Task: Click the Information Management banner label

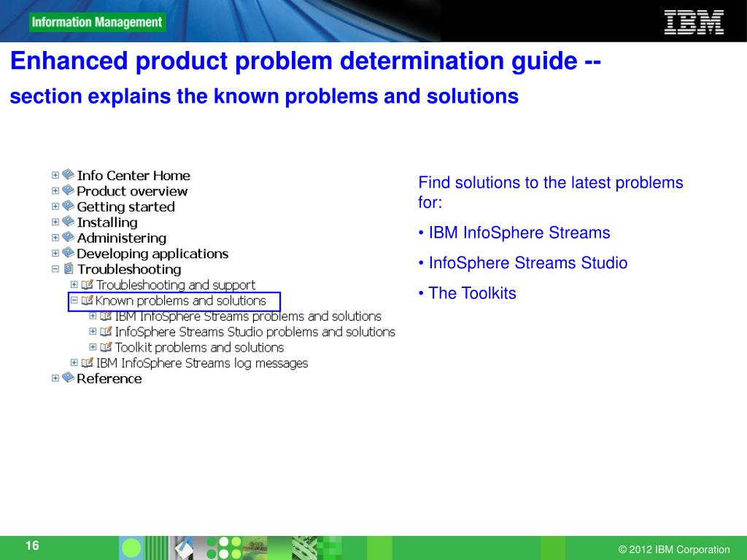Action: point(97,23)
